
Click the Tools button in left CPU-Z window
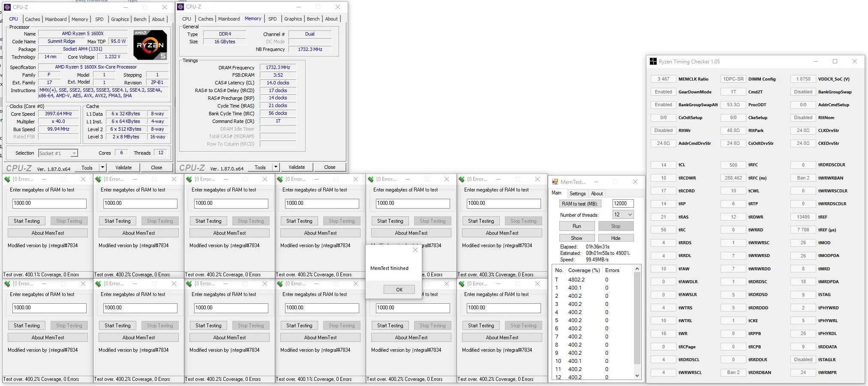click(x=87, y=168)
